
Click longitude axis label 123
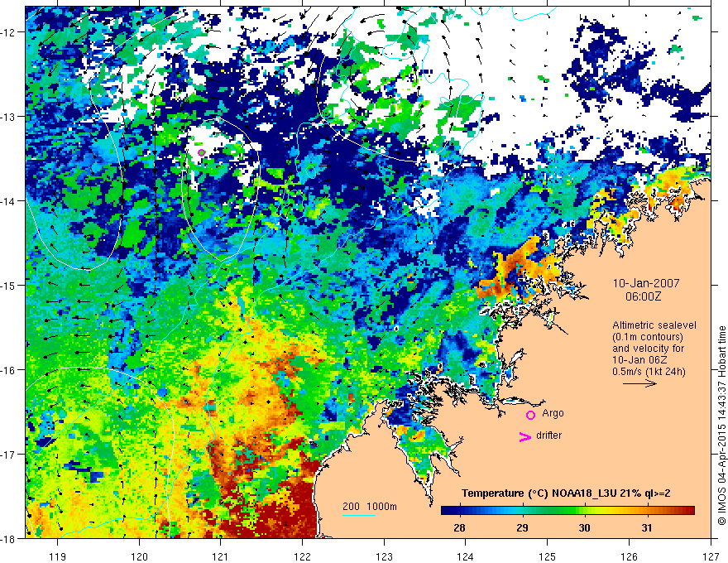(384, 556)
